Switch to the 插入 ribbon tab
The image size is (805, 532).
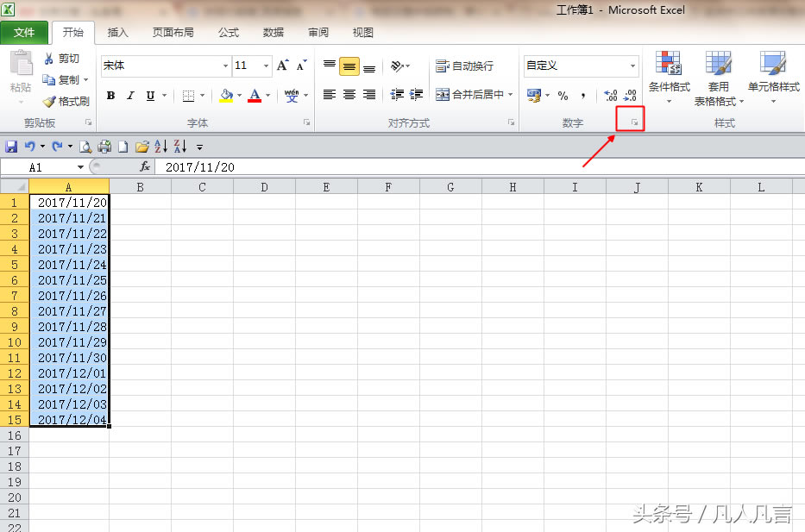117,33
